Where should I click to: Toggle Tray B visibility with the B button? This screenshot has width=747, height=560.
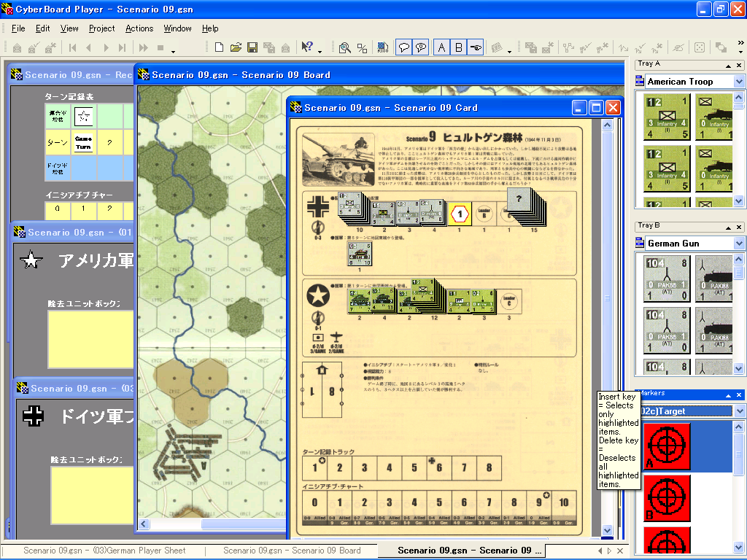tap(458, 47)
